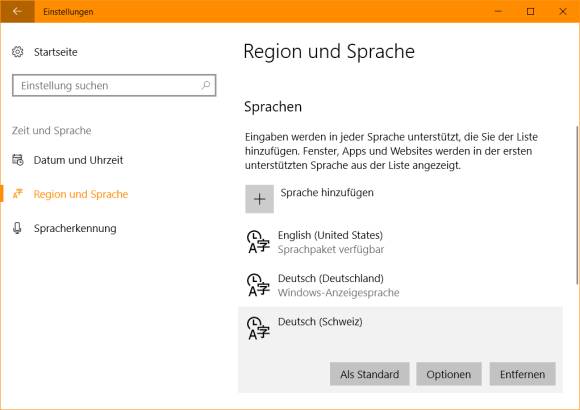Click the vertical scrollbar on right
Viewport: 580px width, 410px height.
[x=577, y=205]
